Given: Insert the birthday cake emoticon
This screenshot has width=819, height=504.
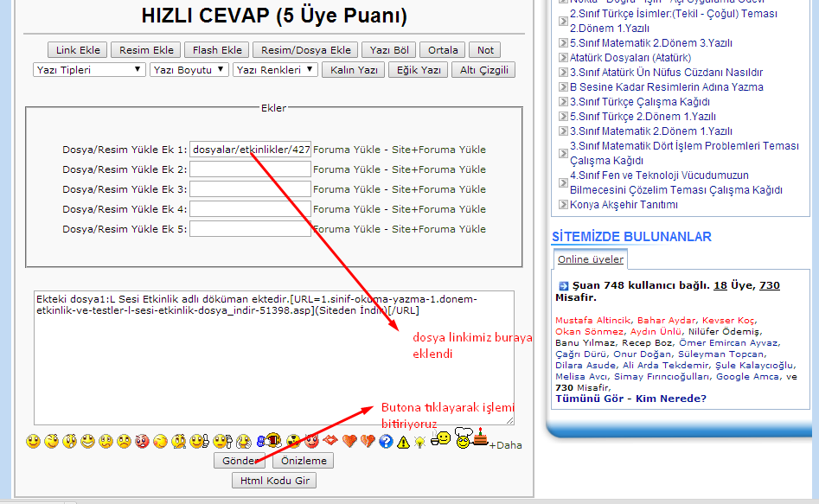Looking at the screenshot, I should (479, 438).
